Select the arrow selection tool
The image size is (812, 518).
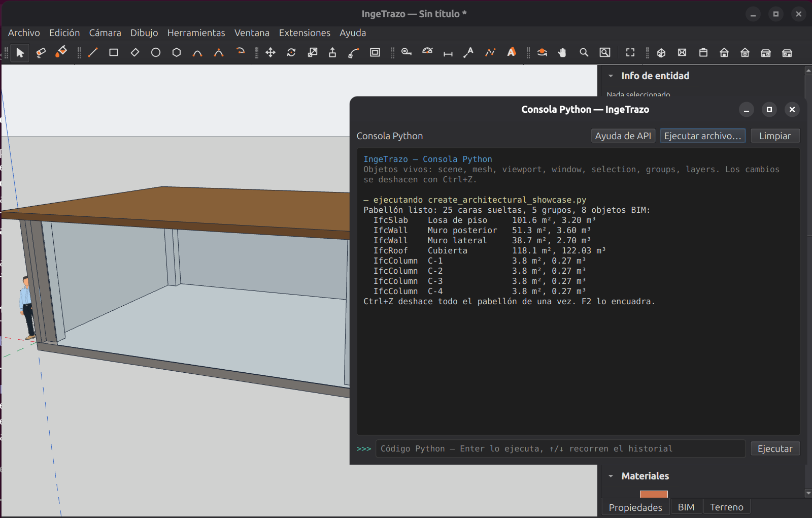20,53
